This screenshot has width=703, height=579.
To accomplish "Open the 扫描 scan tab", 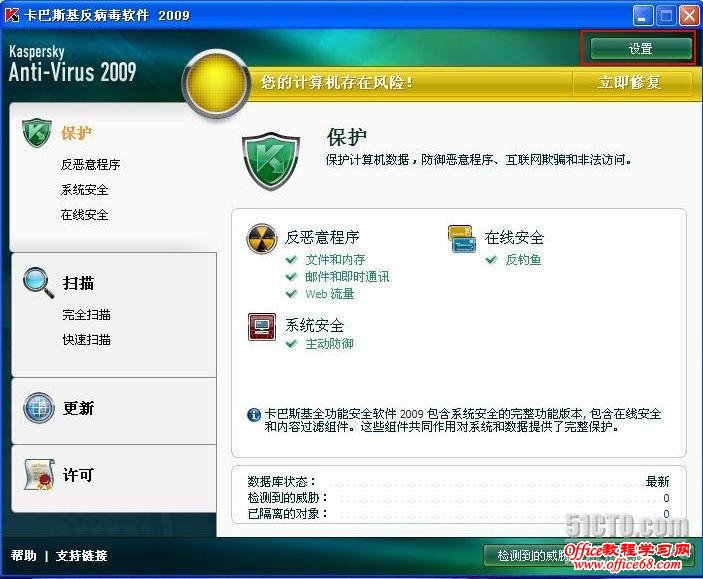I will point(78,283).
